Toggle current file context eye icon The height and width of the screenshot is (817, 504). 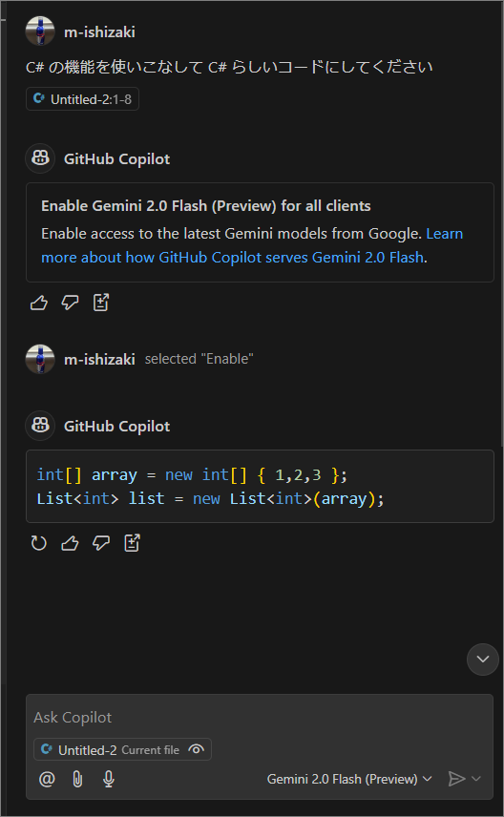coord(196,750)
